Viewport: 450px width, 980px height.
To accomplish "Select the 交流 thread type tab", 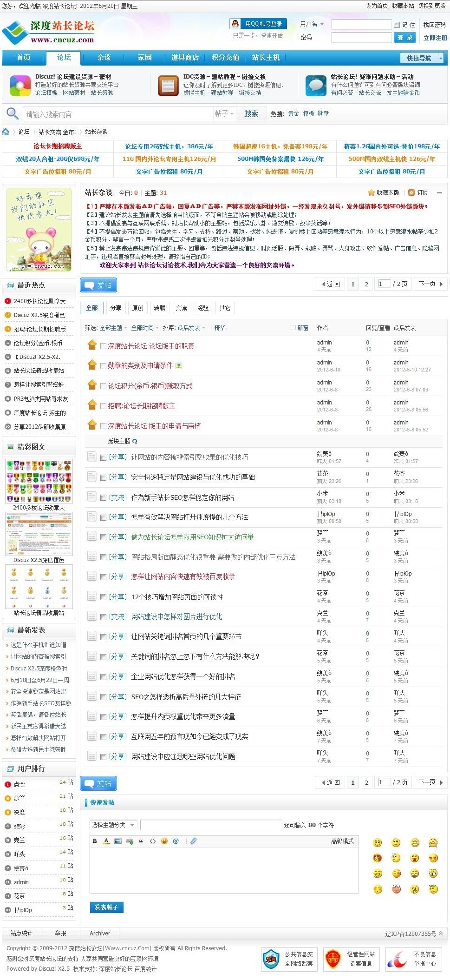I will point(181,308).
